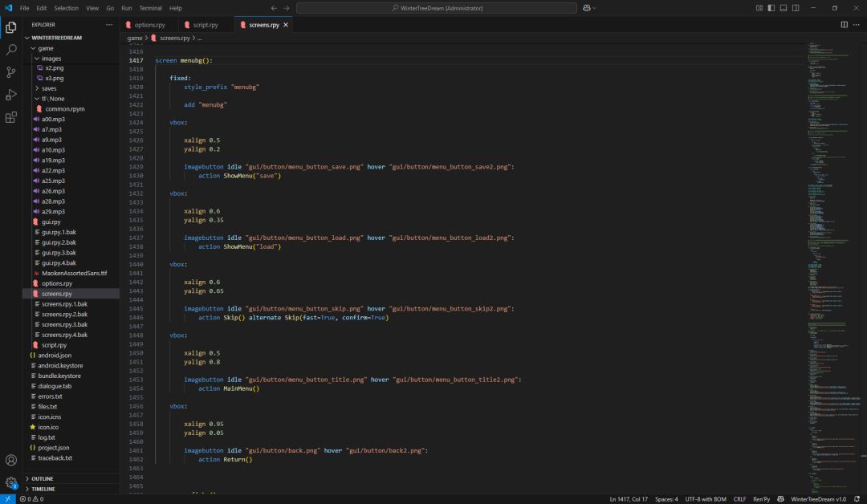Image resolution: width=867 pixels, height=504 pixels.
Task: Expand the OUTLINE section
Action: tap(42, 478)
